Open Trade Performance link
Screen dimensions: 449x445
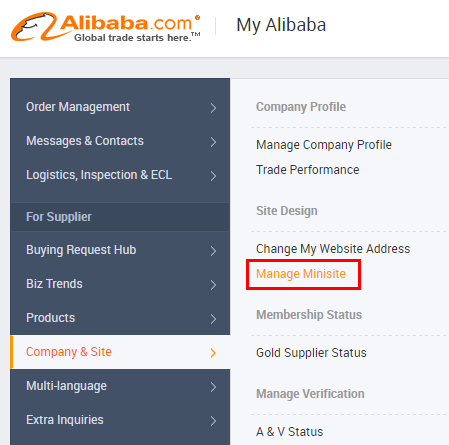(x=308, y=170)
